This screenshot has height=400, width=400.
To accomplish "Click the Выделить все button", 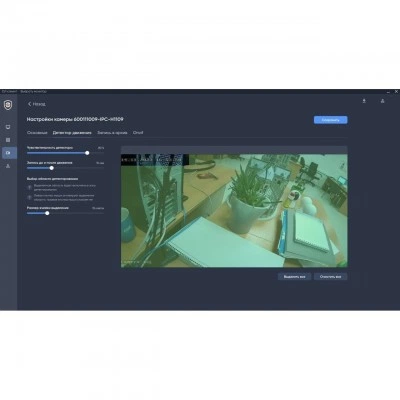I will pos(294,277).
